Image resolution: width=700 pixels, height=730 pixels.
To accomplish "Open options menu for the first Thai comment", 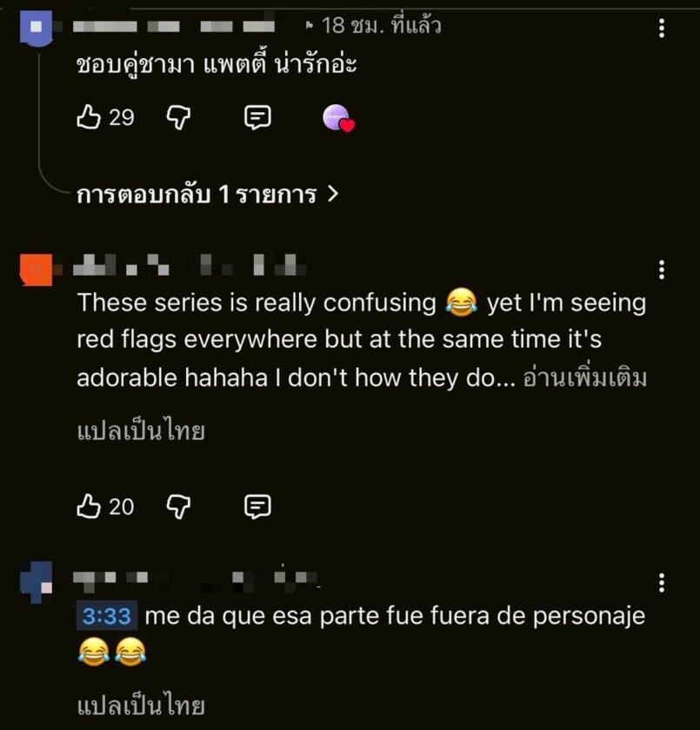I will tap(662, 29).
